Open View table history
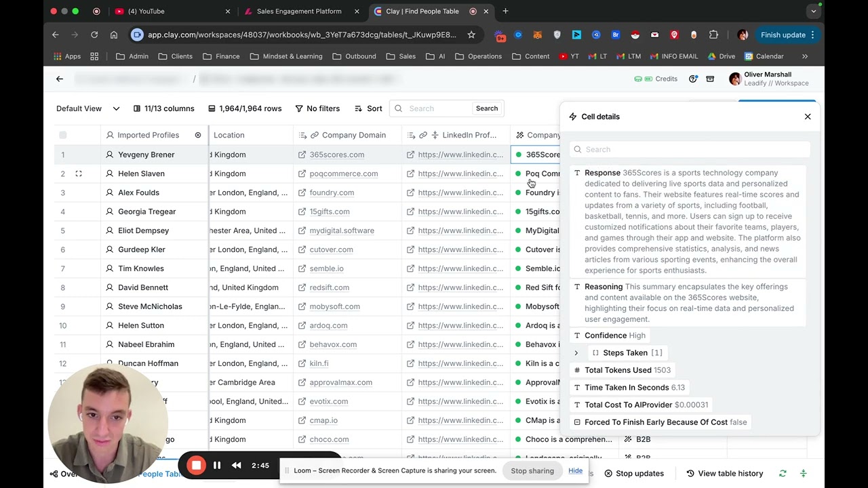The image size is (868, 488). point(724,474)
